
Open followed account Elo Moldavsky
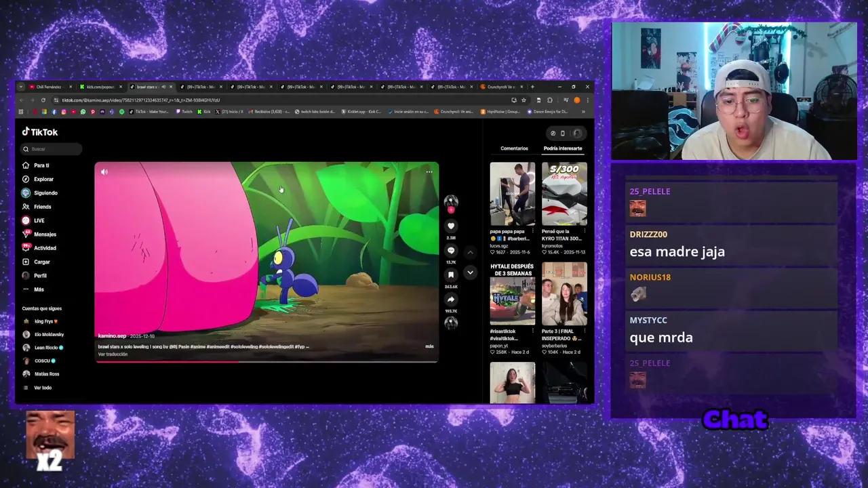pos(43,334)
